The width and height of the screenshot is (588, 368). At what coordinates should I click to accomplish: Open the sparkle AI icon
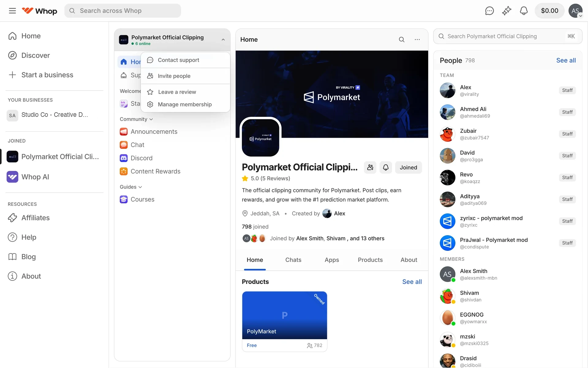tap(507, 11)
